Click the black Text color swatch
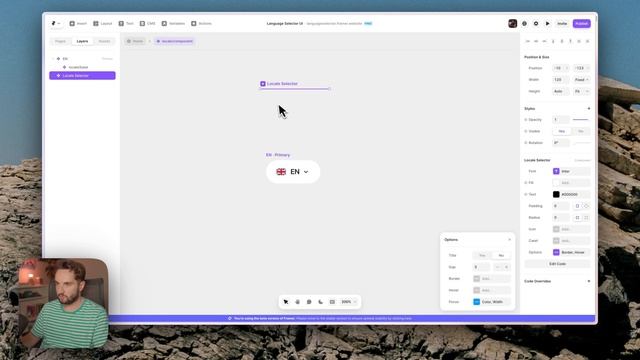The image size is (640, 360). pyautogui.click(x=556, y=195)
